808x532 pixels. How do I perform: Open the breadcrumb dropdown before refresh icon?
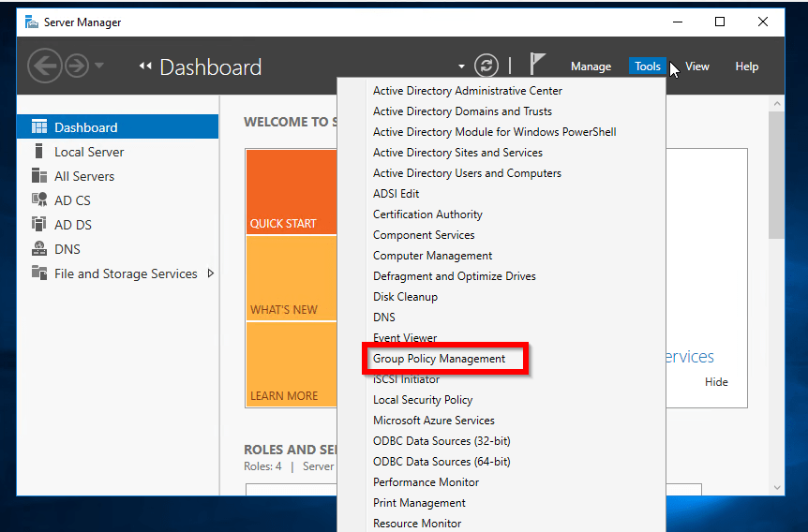[x=461, y=66]
